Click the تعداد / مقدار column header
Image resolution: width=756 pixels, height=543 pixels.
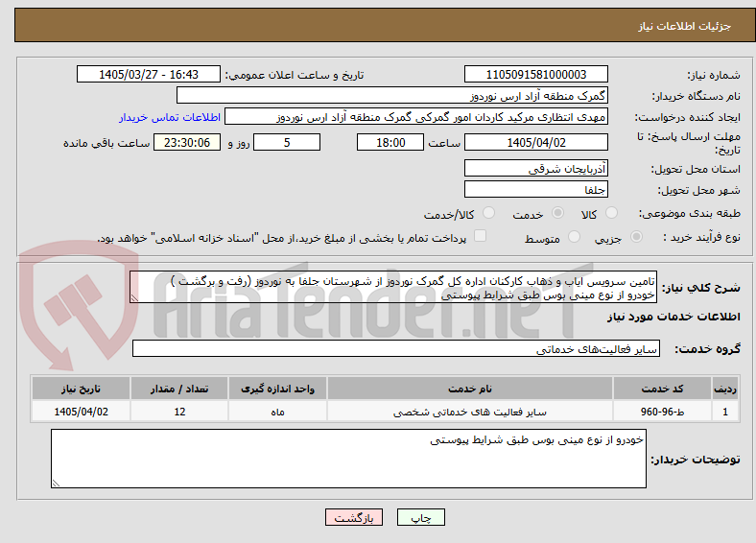(179, 389)
